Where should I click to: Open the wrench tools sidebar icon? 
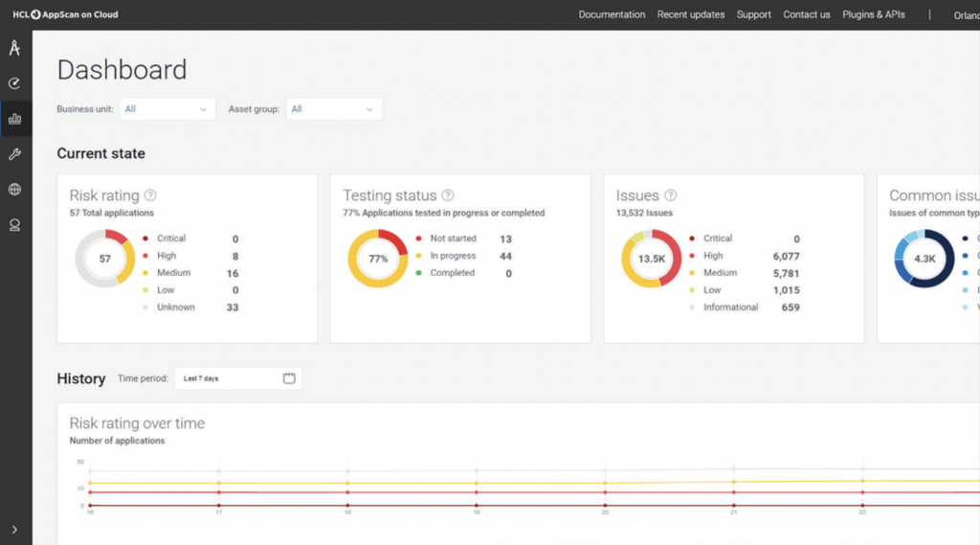pos(14,154)
